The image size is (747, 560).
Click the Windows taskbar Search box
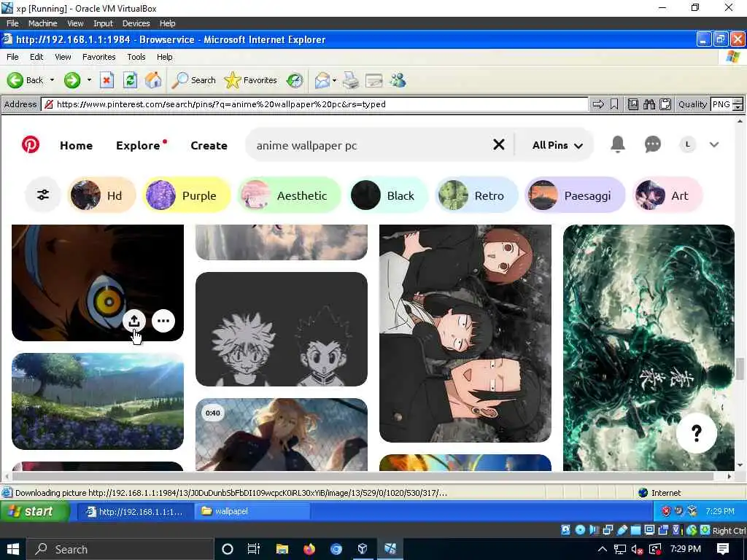pos(120,549)
